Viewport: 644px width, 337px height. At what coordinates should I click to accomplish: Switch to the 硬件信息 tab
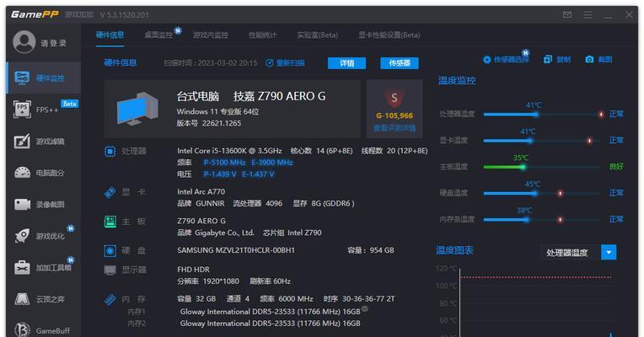click(x=110, y=35)
